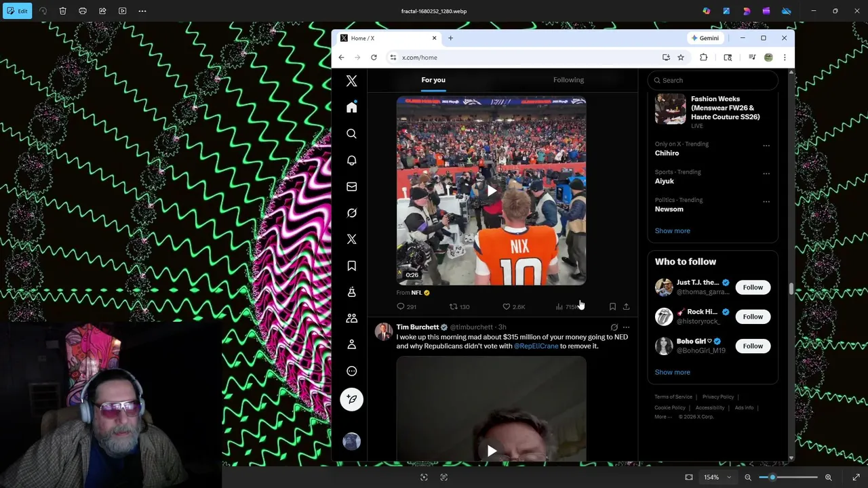
Task: Open Chrome extensions puzzle icon
Action: [x=703, y=58]
